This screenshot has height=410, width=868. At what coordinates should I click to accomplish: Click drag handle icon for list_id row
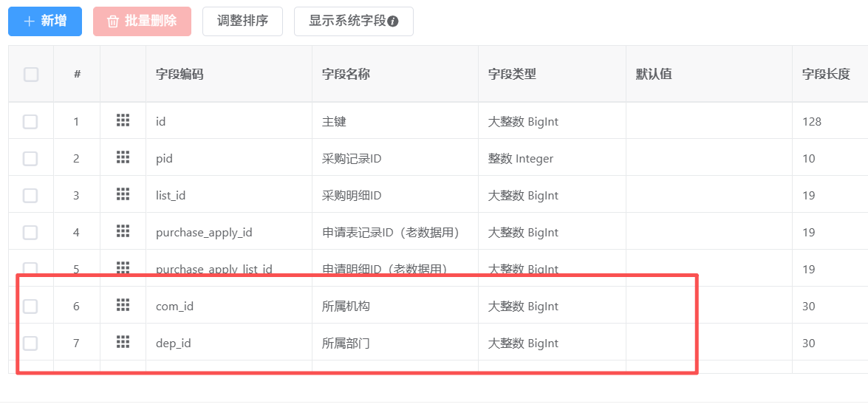pyautogui.click(x=123, y=194)
